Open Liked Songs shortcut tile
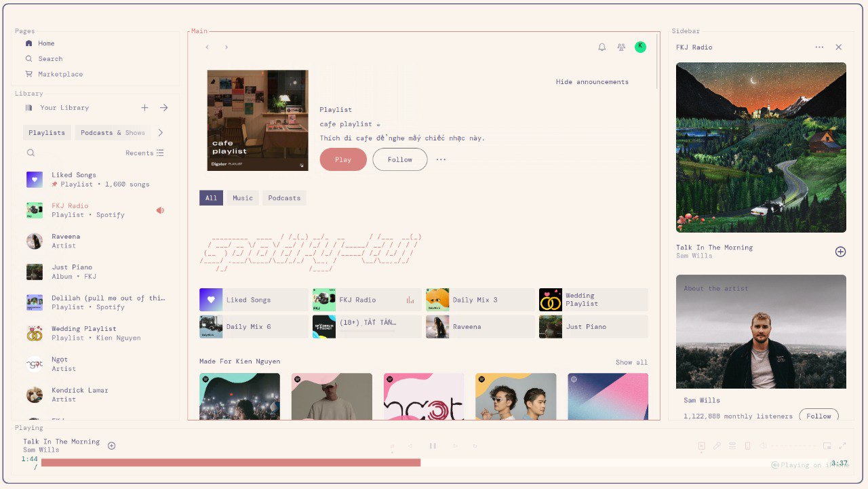Image resolution: width=868 pixels, height=489 pixels. [254, 300]
